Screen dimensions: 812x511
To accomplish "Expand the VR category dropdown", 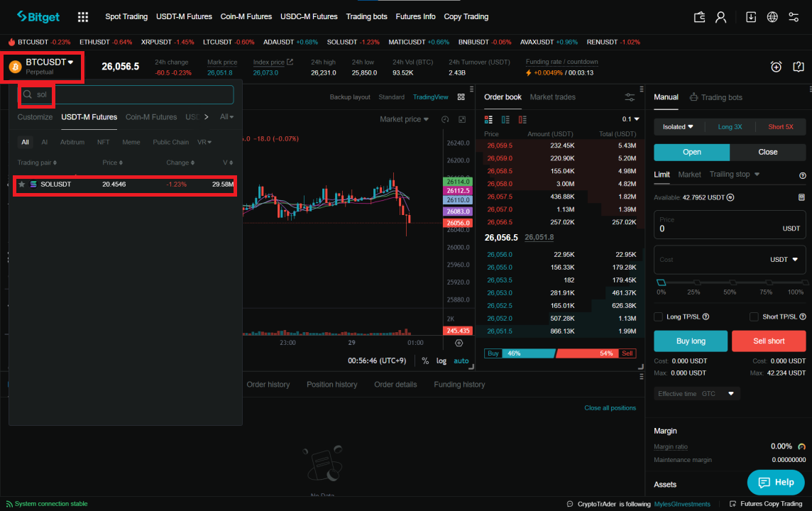I will coord(204,142).
